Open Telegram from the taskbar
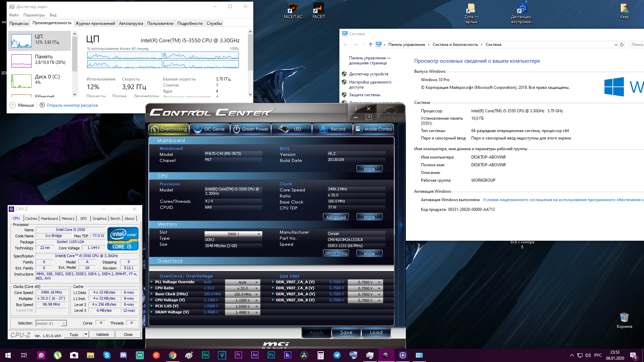 (x=337, y=355)
